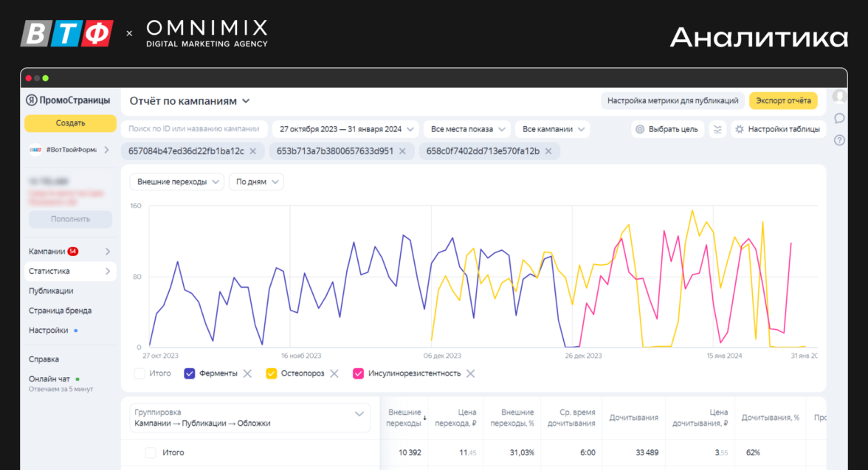Expand the Внешние переходы metric dropdown
The image size is (868, 470).
[x=178, y=182]
